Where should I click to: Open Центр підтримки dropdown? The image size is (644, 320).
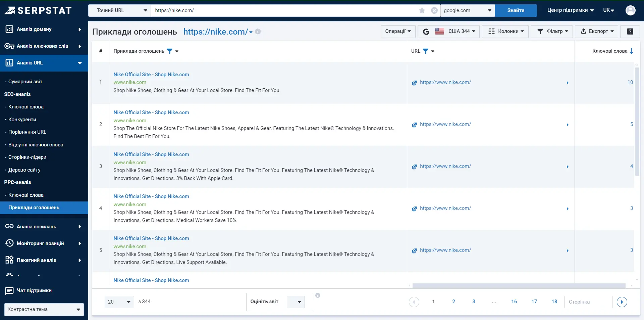[x=571, y=10]
